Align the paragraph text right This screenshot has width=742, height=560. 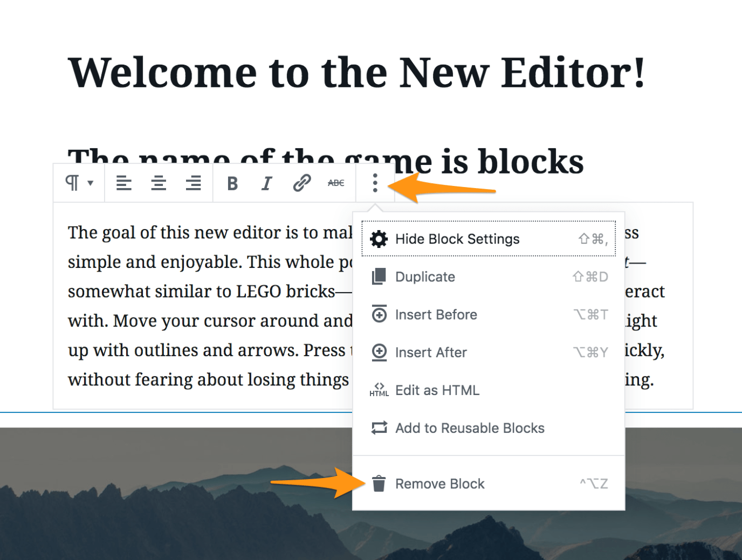click(193, 183)
